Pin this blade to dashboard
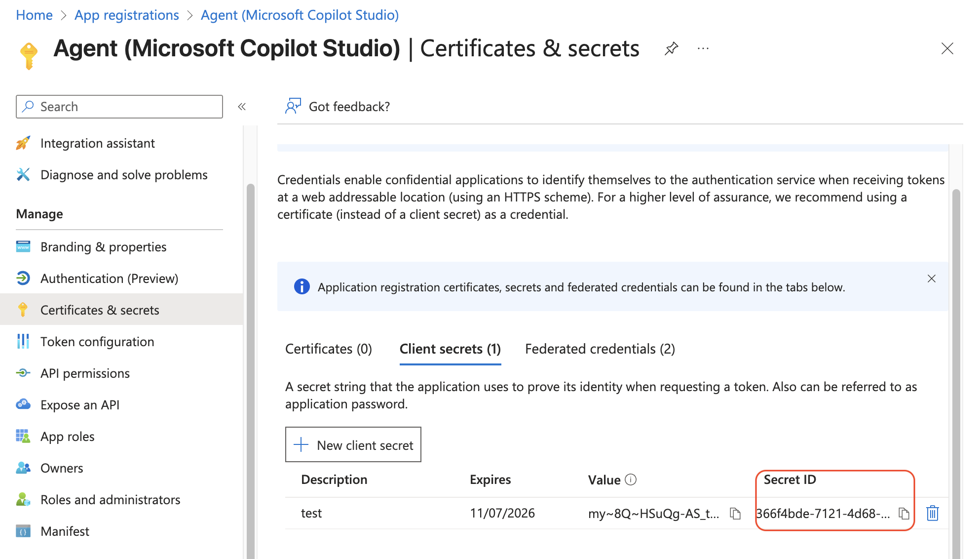The height and width of the screenshot is (559, 980). click(x=671, y=48)
